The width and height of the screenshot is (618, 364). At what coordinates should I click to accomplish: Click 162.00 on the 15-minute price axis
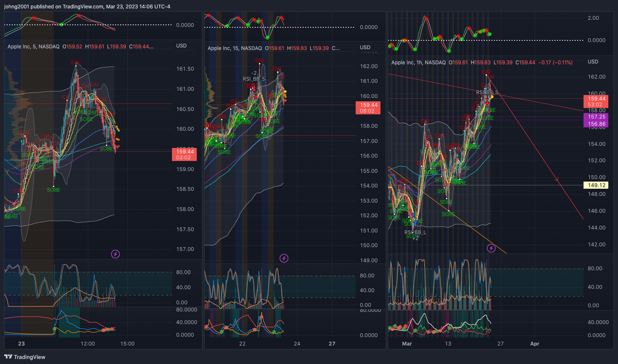pos(369,66)
